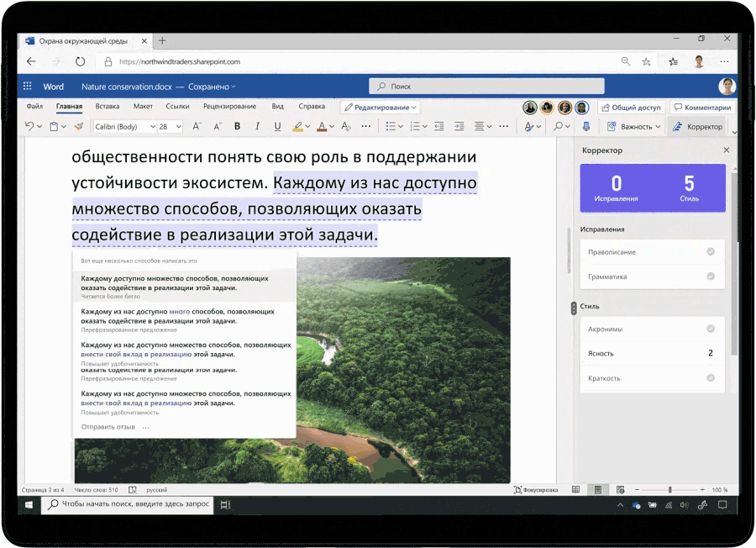The height and width of the screenshot is (548, 756).
Task: Switch to the Вставка ribbon tab
Action: pyautogui.click(x=108, y=107)
